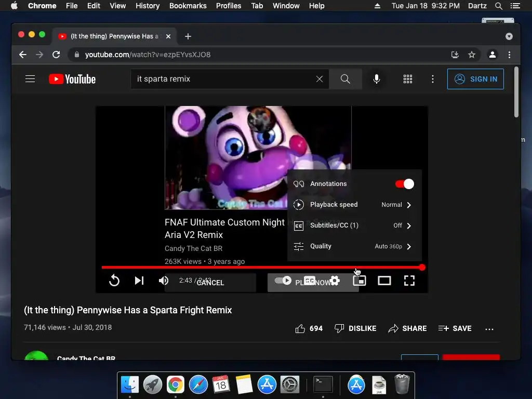Switch to theater mode
532x399 pixels.
tap(384, 281)
